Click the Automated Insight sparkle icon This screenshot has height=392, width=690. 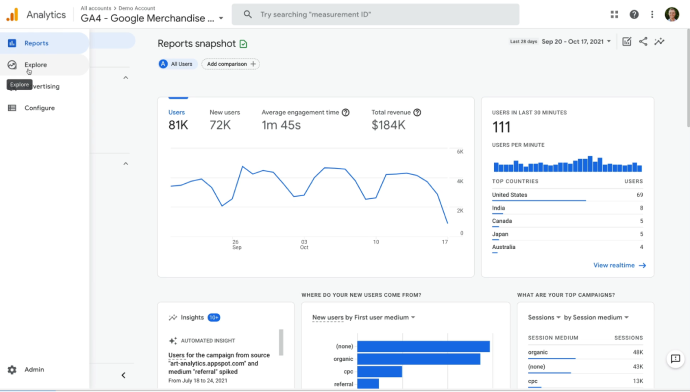click(173, 341)
